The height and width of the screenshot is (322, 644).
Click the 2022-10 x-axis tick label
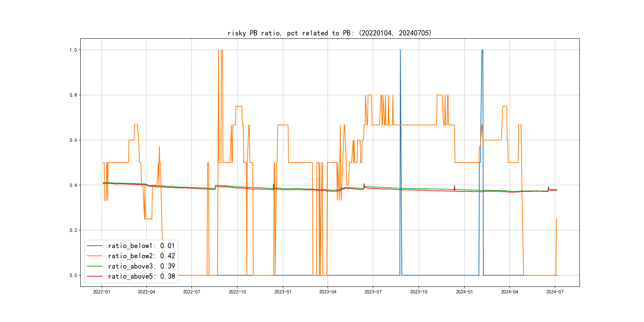pyautogui.click(x=237, y=292)
